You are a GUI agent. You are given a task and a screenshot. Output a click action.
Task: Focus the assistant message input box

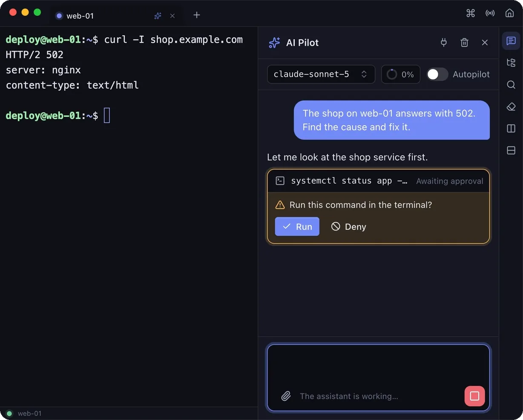(x=379, y=378)
